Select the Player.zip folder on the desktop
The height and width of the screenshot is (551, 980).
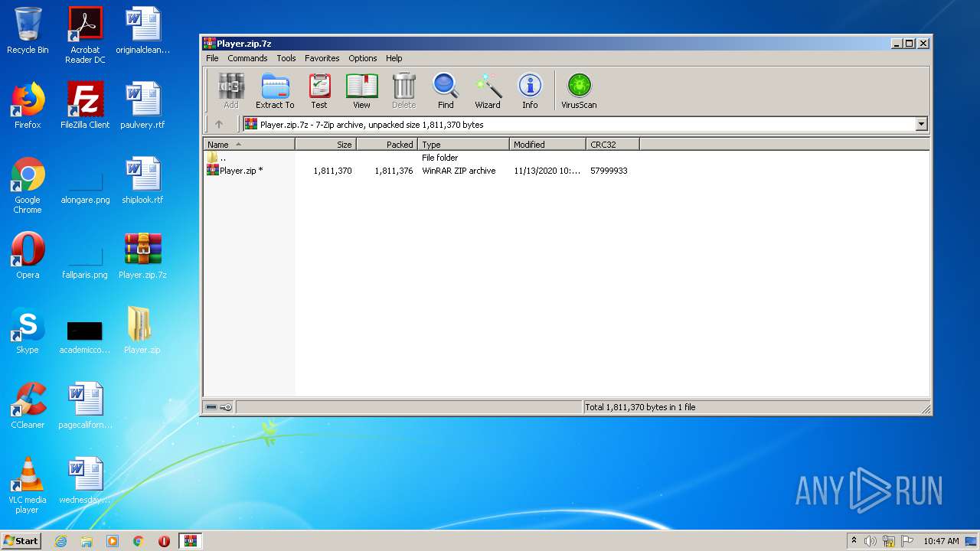[142, 331]
